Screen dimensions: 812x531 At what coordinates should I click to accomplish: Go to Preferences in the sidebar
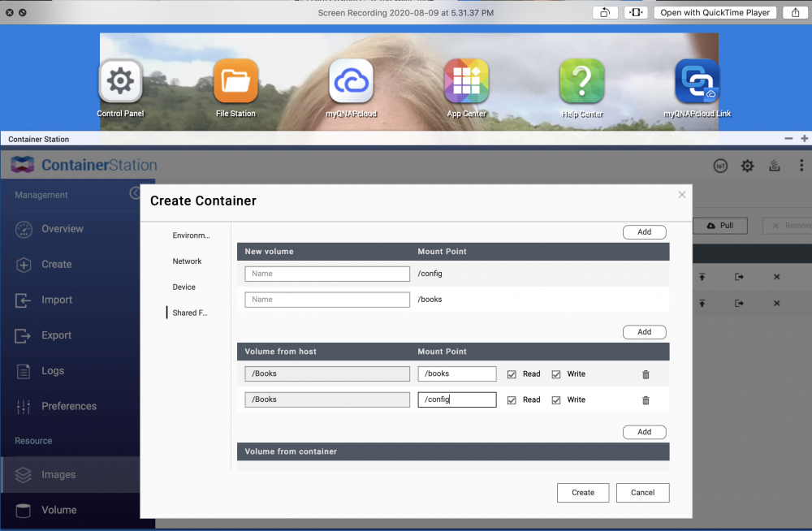[x=69, y=406]
